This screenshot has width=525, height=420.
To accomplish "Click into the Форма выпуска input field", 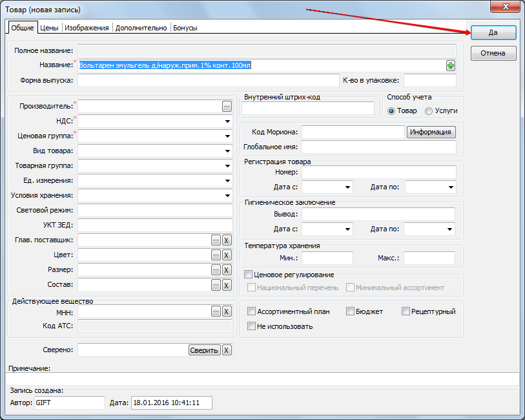I will click(x=208, y=81).
